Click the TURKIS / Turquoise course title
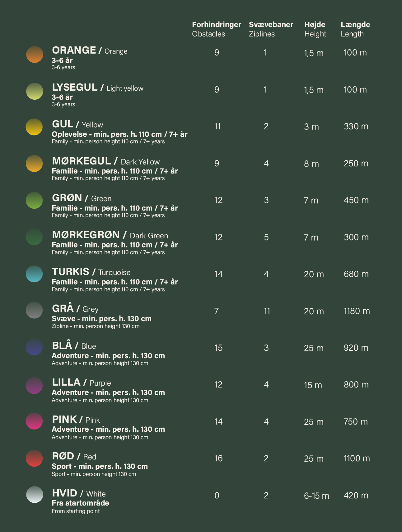Screen dimensions: 402x532 [x=91, y=272]
